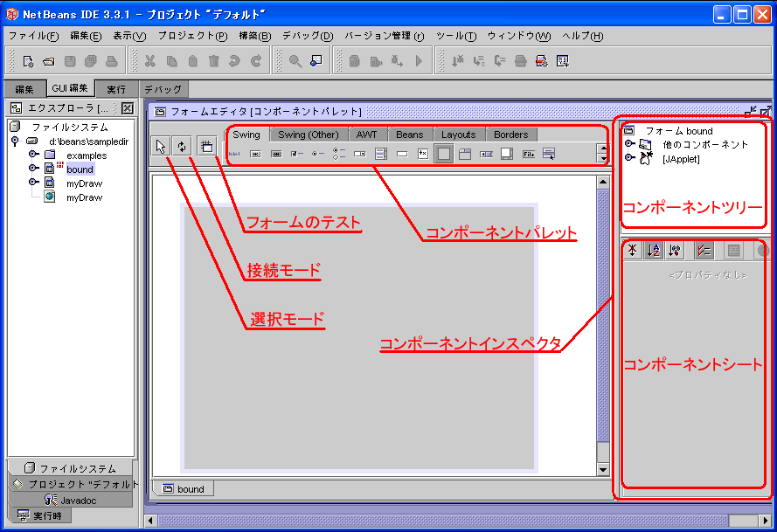Open the ヘルプ(H) menu

tap(583, 36)
